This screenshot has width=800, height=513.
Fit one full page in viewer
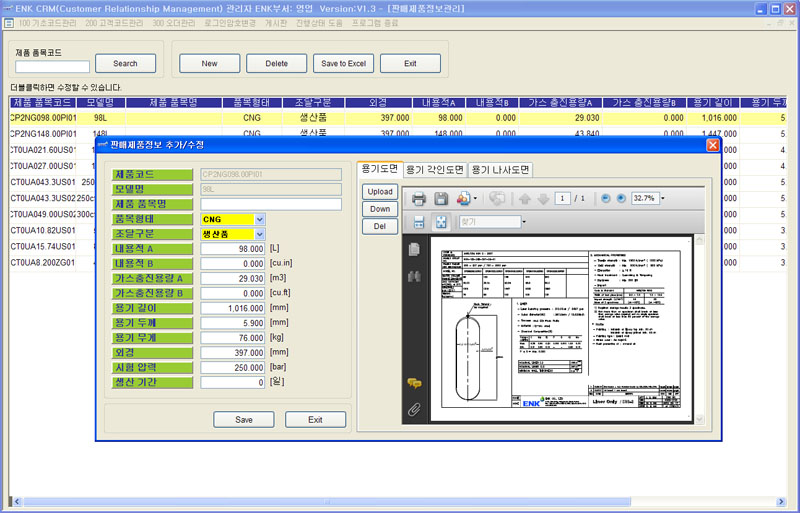[441, 222]
